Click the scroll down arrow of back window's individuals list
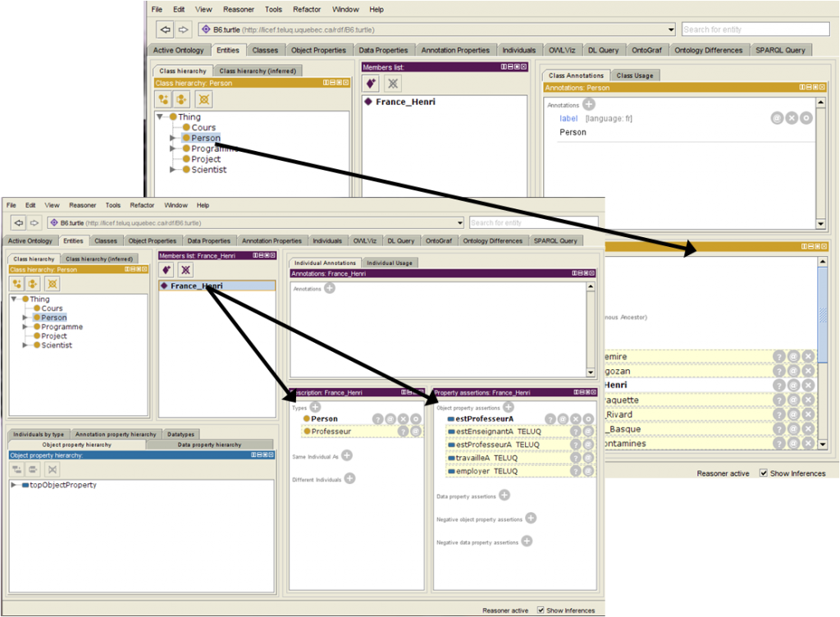Image resolution: width=840 pixels, height=617 pixels. coord(823,444)
